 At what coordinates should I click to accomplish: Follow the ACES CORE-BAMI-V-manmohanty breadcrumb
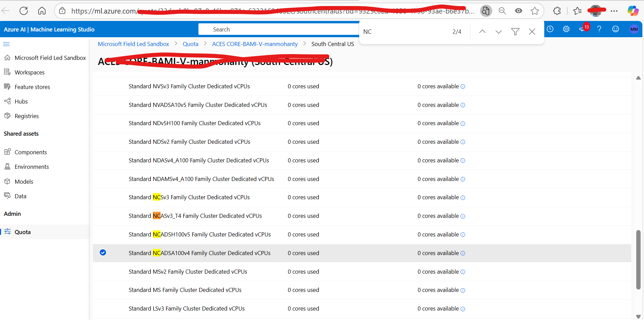coord(255,44)
